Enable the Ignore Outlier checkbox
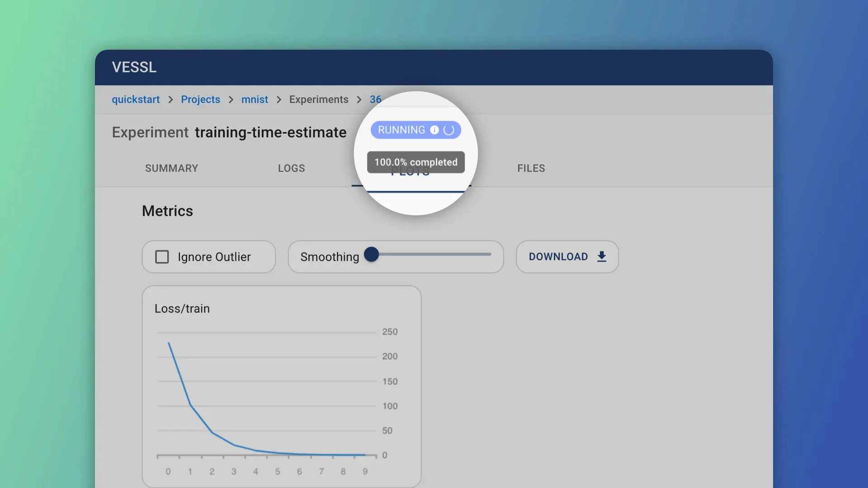 [162, 257]
